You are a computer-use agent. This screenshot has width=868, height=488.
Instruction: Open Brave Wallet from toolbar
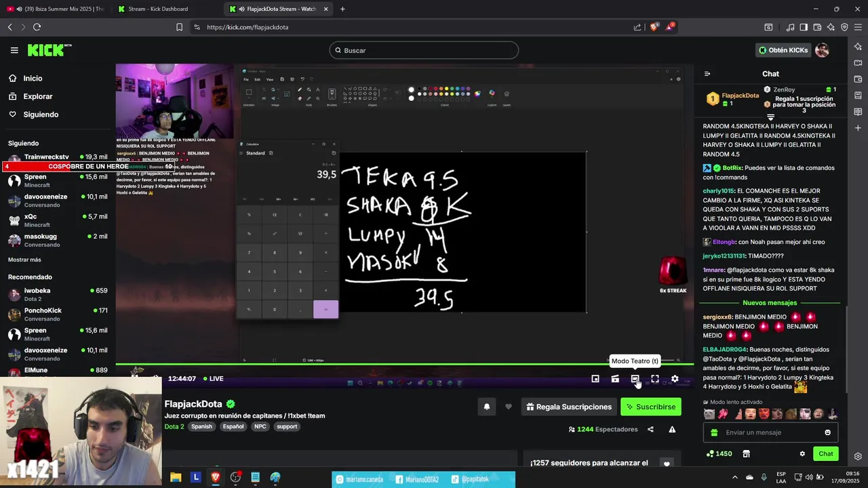tap(817, 27)
